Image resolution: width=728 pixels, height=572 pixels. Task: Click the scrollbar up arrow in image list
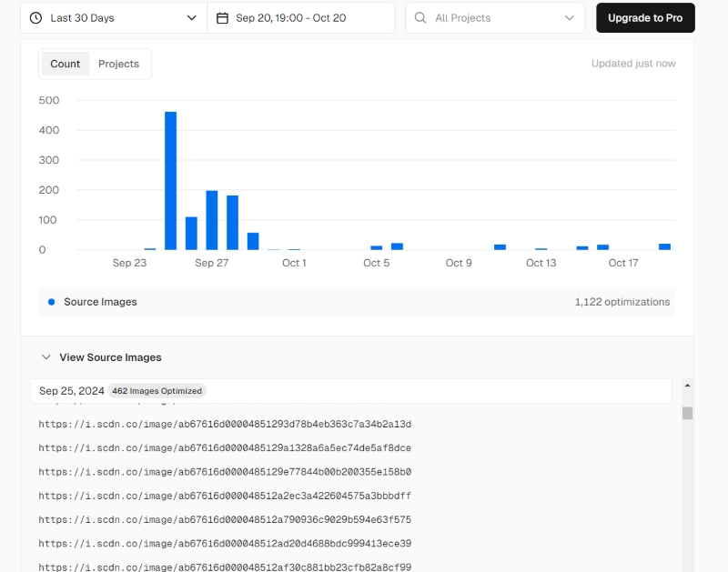click(687, 385)
